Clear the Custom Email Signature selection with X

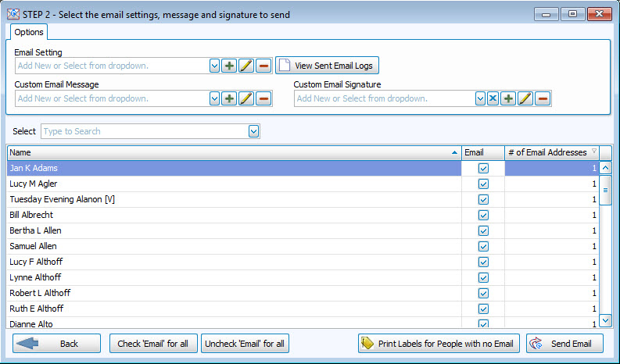[493, 98]
